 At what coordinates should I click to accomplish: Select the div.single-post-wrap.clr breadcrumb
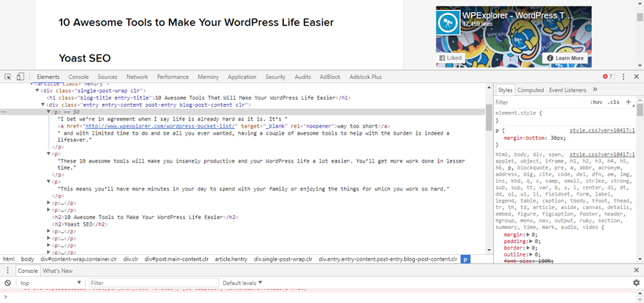pos(283,259)
